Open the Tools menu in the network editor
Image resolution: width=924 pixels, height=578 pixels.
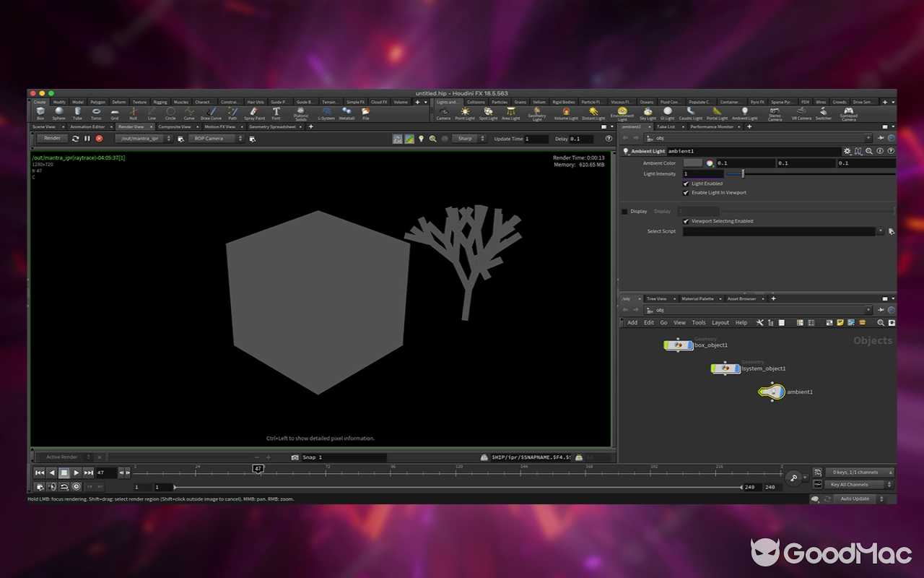[698, 322]
